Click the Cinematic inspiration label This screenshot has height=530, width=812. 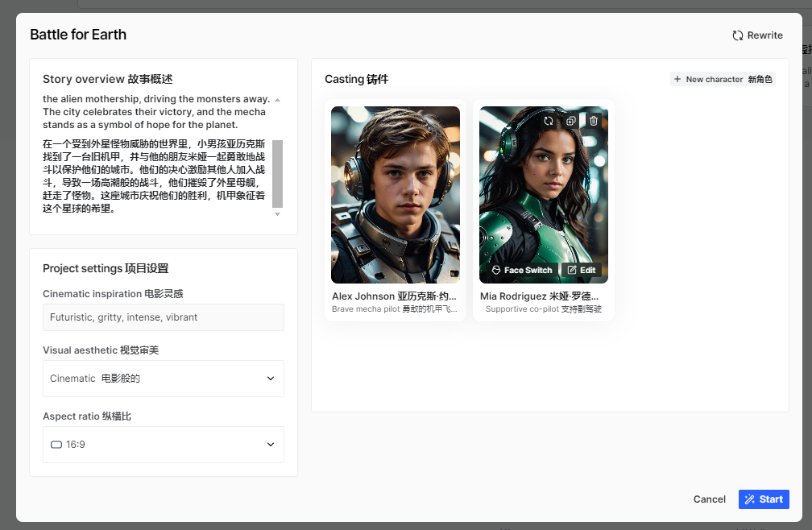pos(113,293)
